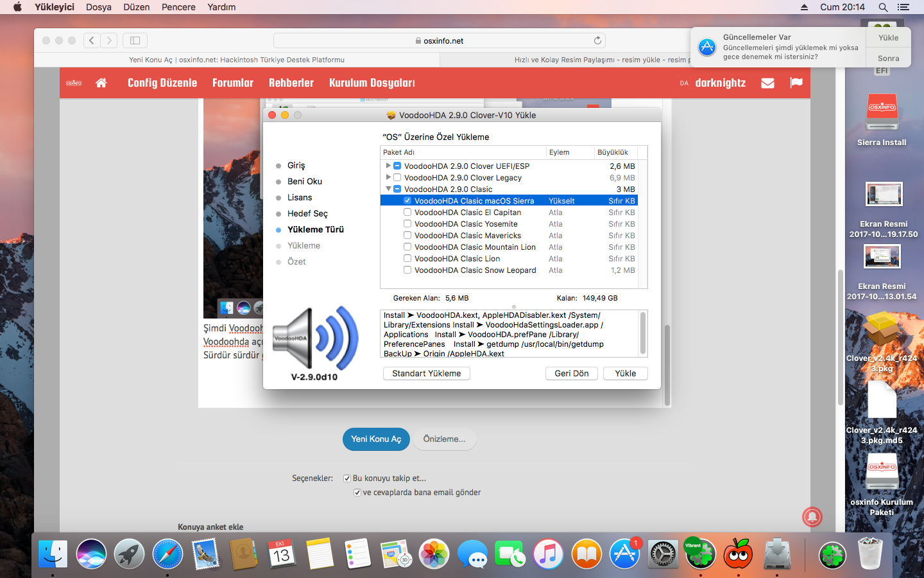Screen dimensions: 924x578
Task: Click the red notification bell icon
Action: coord(812,516)
